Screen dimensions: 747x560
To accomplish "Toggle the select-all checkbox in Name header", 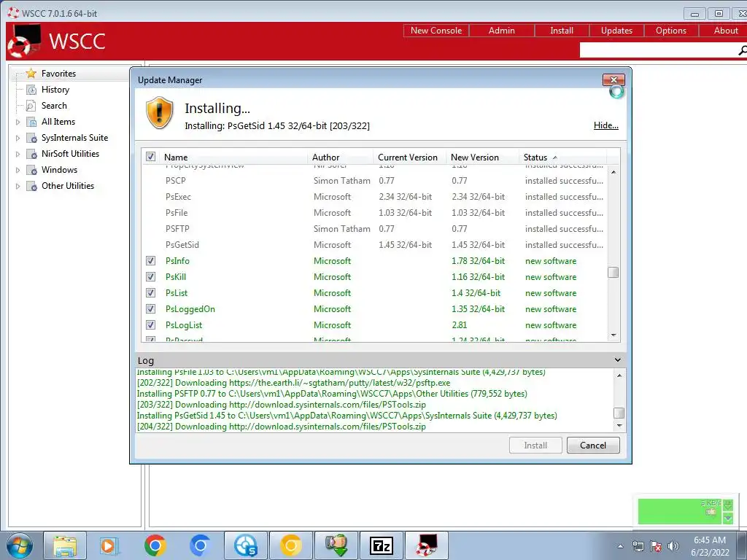I will (x=150, y=156).
